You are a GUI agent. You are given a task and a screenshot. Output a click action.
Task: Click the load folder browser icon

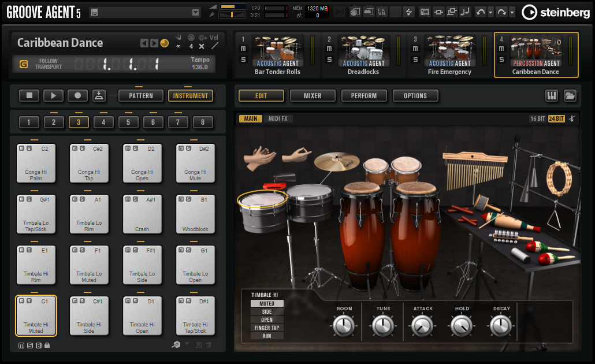click(570, 96)
